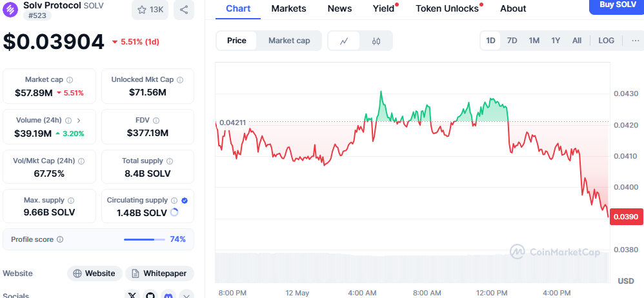This screenshot has width=644, height=298.
Task: Click the 3.20% volume change text
Action: (x=73, y=134)
